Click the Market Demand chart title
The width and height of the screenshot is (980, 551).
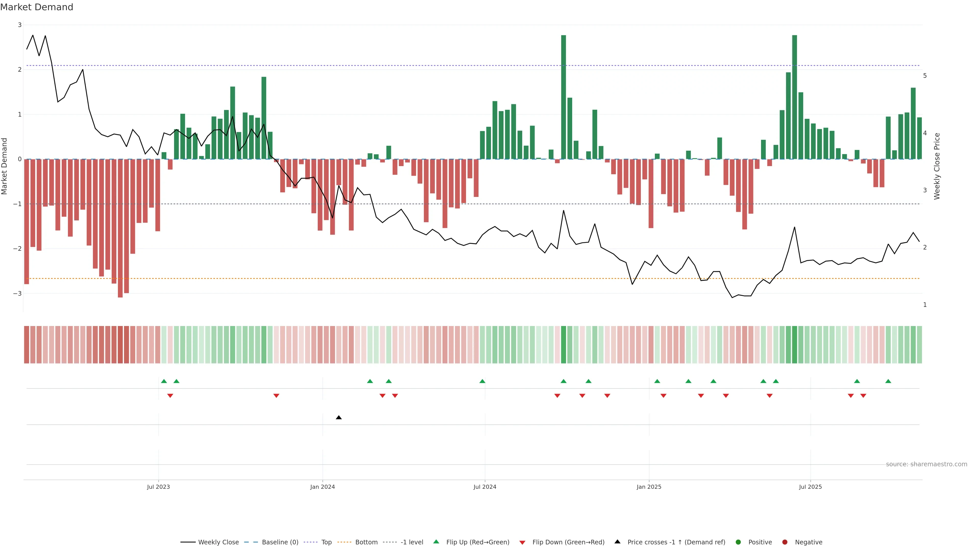tap(36, 7)
